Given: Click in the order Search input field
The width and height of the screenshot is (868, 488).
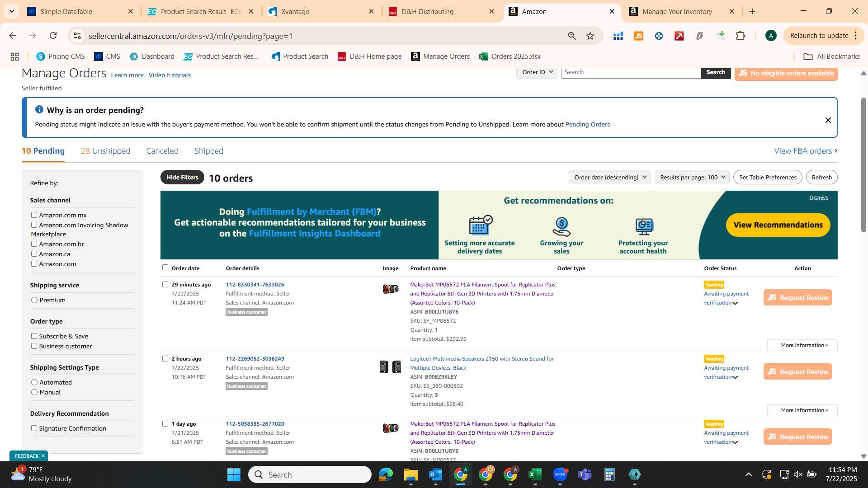Looking at the screenshot, I should (631, 72).
